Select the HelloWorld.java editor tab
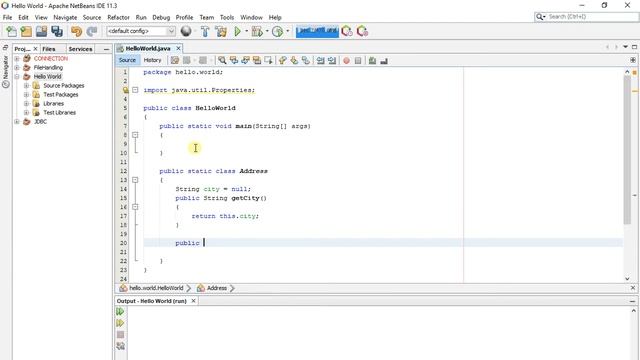640x360 pixels. tap(148, 48)
